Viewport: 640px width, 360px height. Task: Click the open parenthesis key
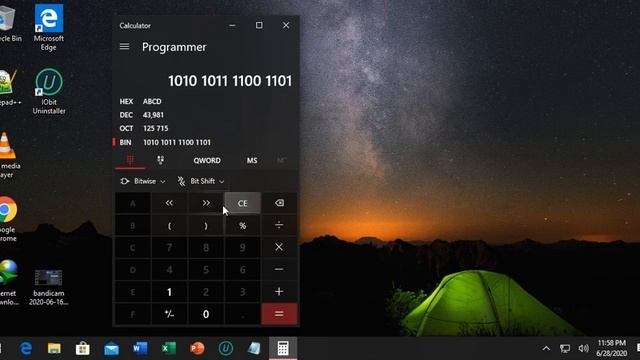(x=169, y=225)
